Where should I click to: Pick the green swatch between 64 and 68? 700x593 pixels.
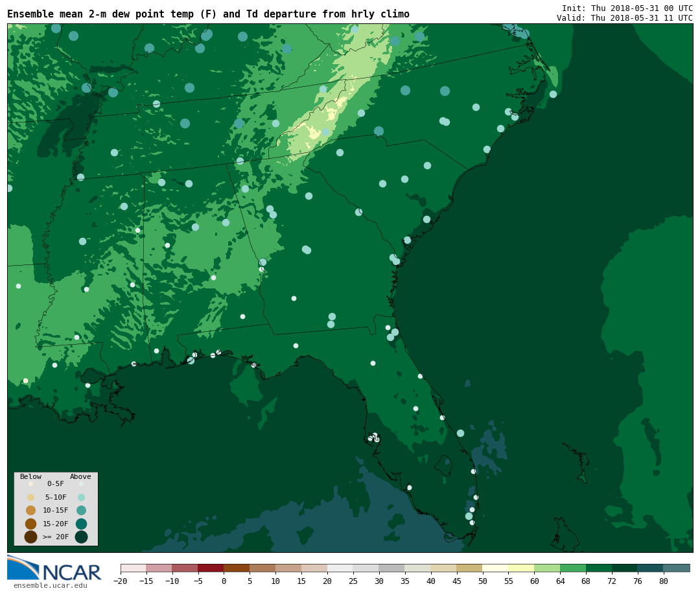click(x=574, y=568)
